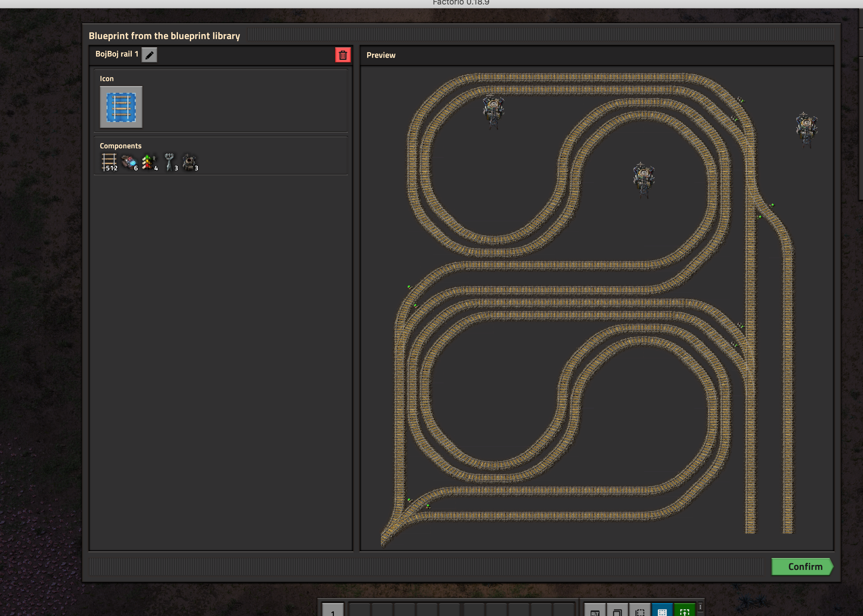
Task: Click the "Preview" panel heading
Action: tap(381, 55)
